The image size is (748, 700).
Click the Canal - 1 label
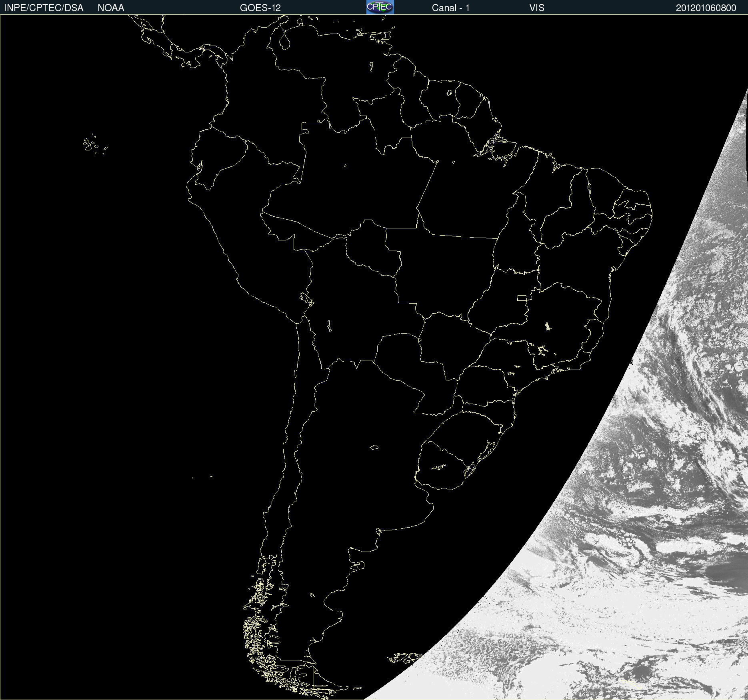(450, 8)
